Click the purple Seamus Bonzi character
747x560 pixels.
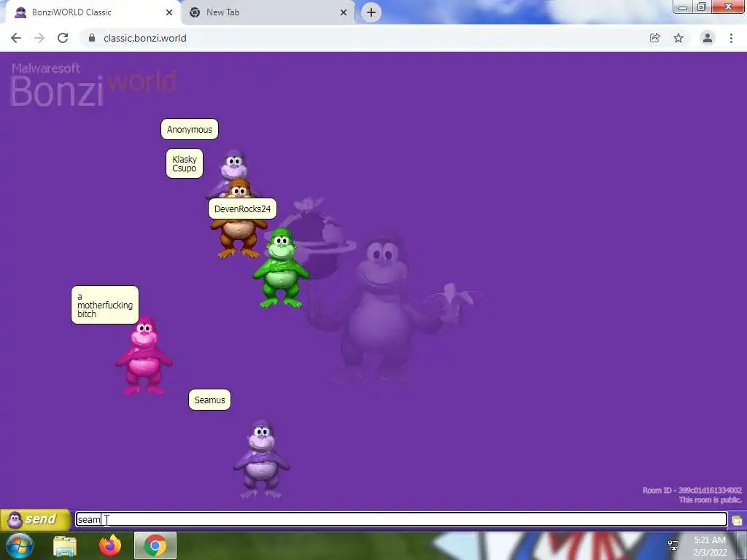(x=261, y=459)
